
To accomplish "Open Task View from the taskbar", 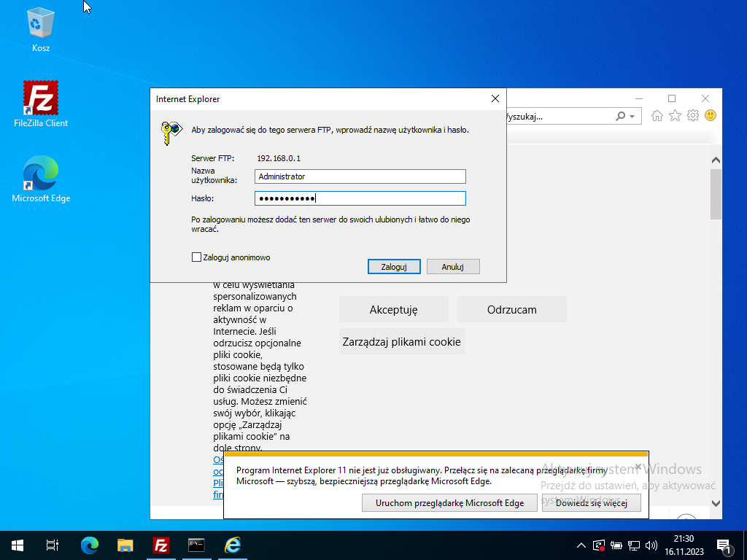I will point(53,545).
